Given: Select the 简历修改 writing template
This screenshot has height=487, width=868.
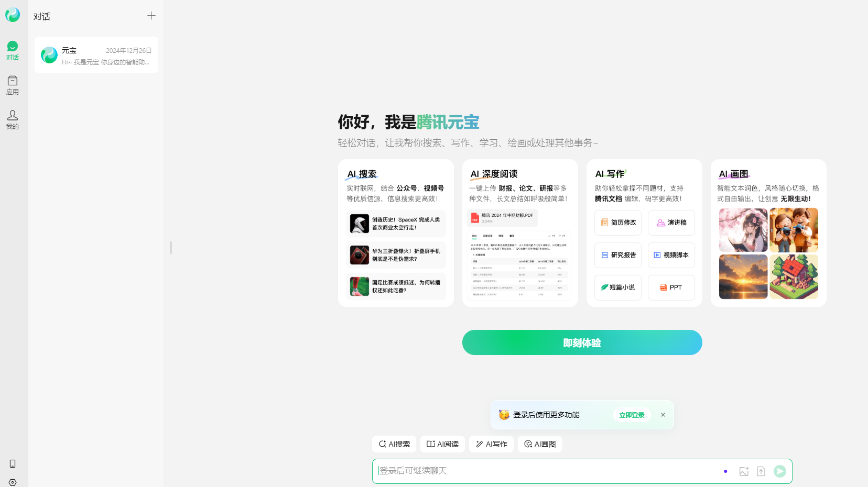Looking at the screenshot, I should [x=618, y=223].
